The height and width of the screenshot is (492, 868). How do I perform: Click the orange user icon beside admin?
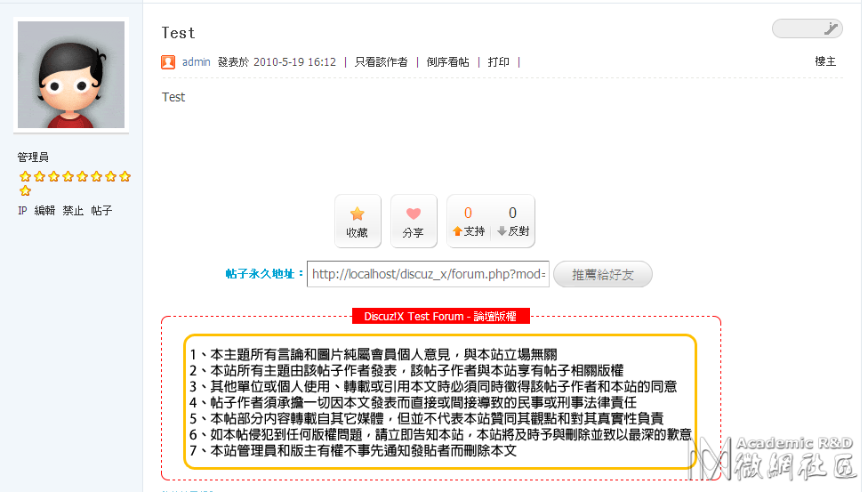[x=168, y=62]
